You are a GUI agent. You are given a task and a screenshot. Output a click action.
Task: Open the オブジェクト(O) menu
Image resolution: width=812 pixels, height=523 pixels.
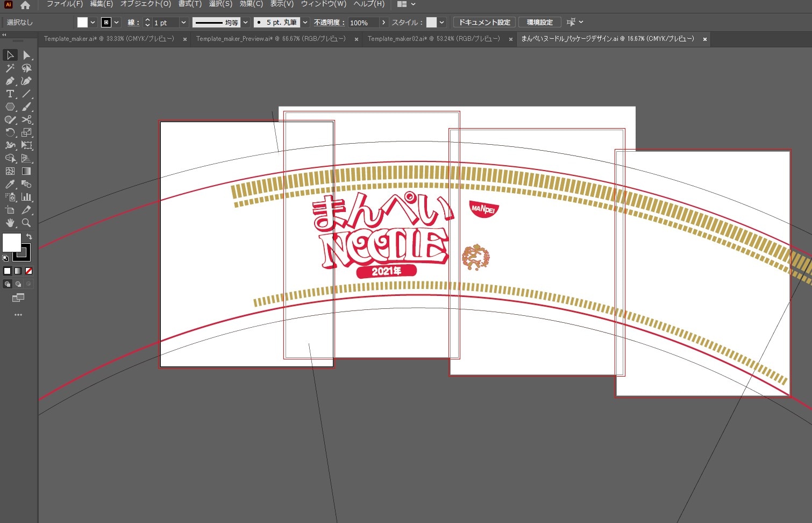click(x=145, y=4)
